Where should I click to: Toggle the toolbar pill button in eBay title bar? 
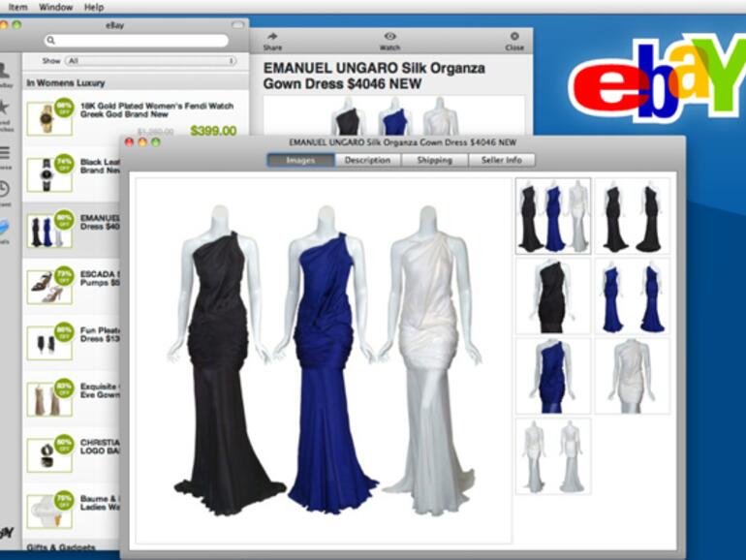(x=237, y=25)
